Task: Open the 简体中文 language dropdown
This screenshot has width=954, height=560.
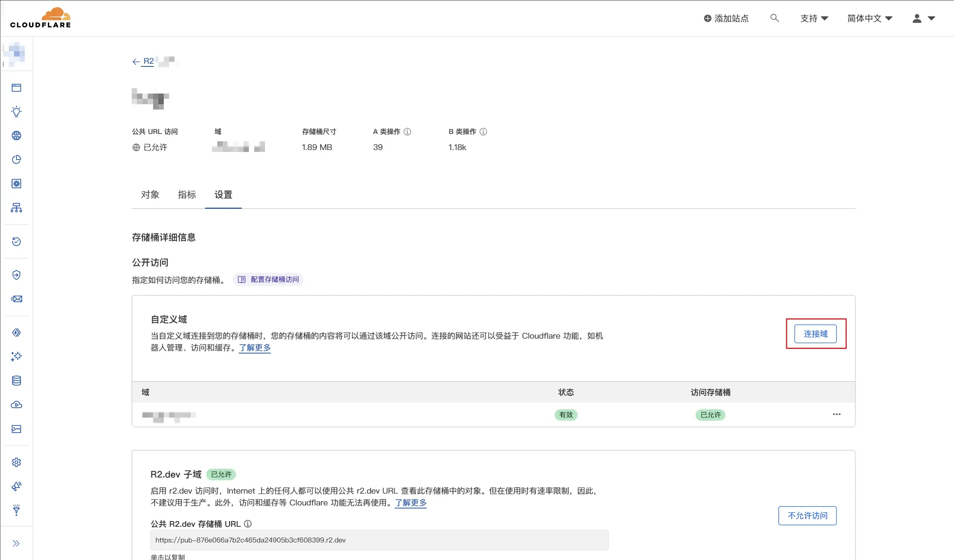Action: point(869,18)
